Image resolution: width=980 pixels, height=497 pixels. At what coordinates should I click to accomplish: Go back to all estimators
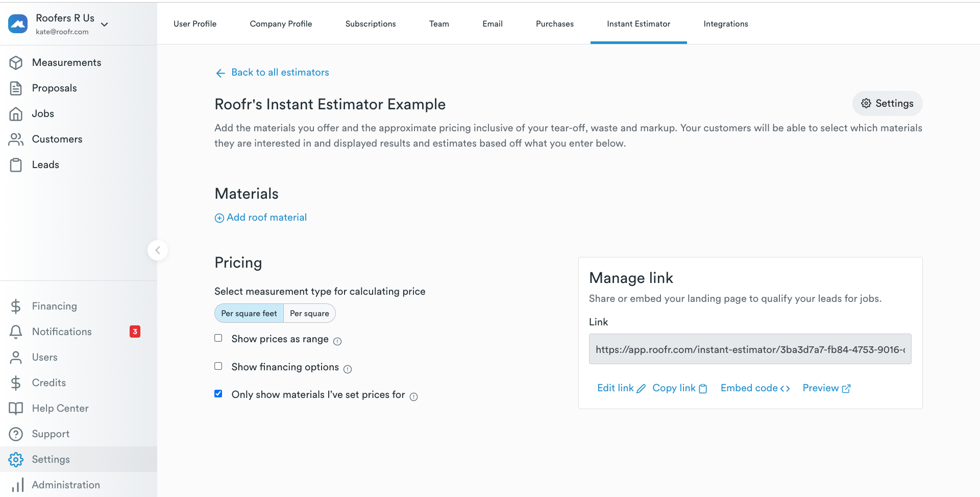click(x=280, y=72)
